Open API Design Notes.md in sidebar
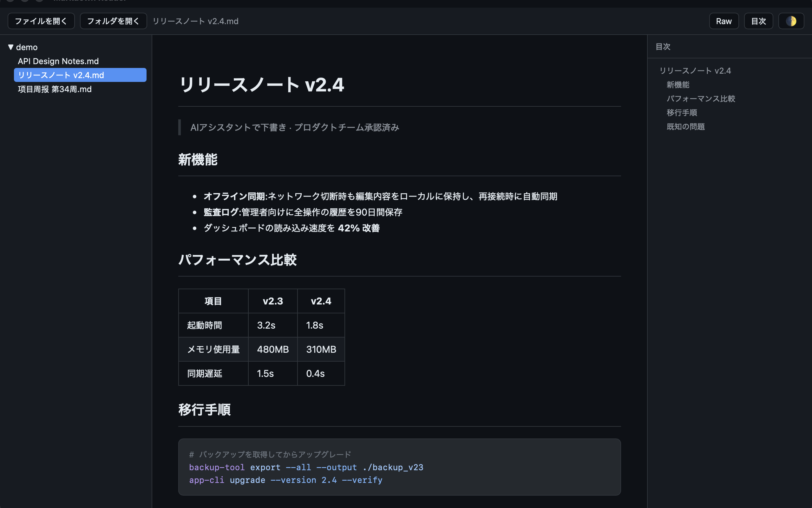 [x=80, y=61]
